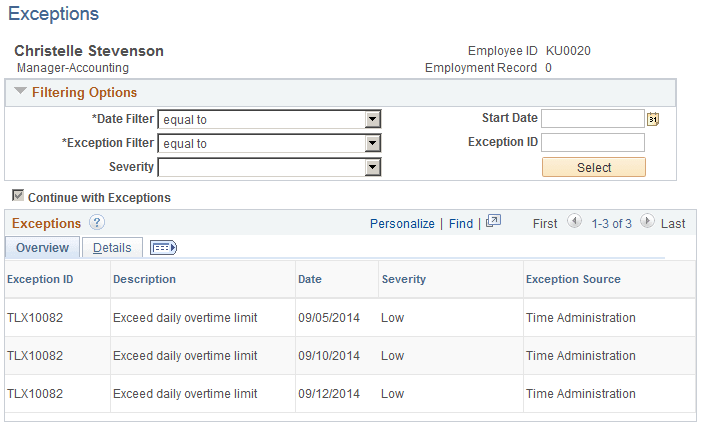Sort by the Severity column header
The width and height of the screenshot is (708, 433).
coord(404,279)
